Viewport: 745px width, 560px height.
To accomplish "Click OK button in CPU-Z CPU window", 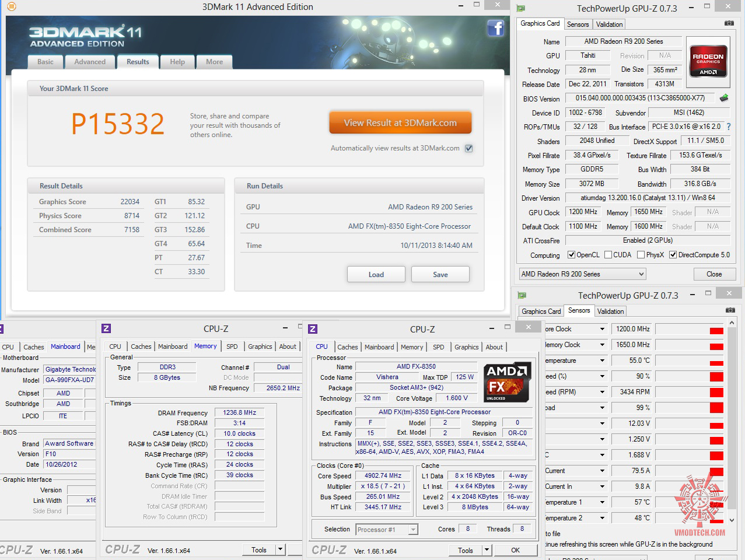I will pos(516,550).
